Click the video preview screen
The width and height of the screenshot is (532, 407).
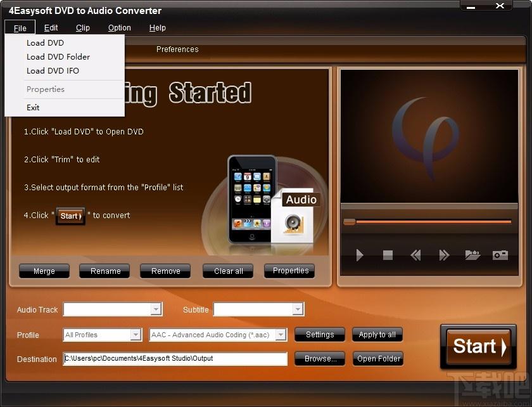[x=429, y=136]
